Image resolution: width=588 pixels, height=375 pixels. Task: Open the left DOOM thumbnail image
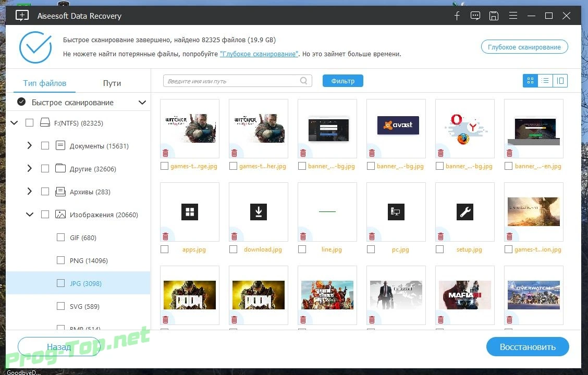pos(190,295)
